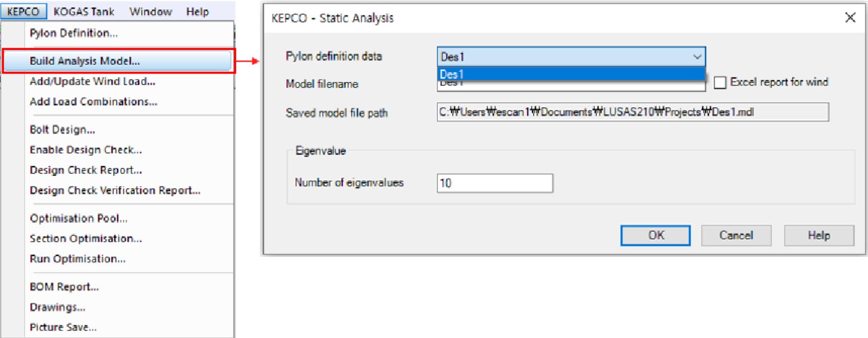Choose Build Analysis Model menu item

pos(85,61)
